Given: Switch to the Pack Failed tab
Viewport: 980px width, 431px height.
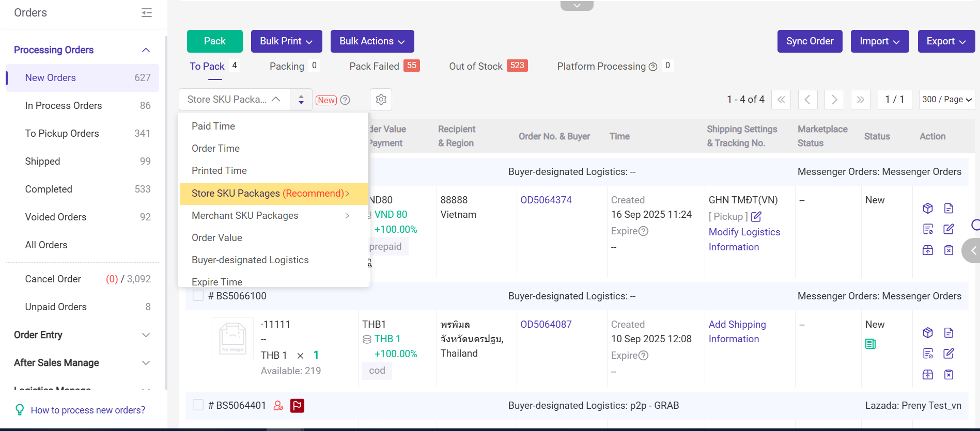Looking at the screenshot, I should pos(374,67).
